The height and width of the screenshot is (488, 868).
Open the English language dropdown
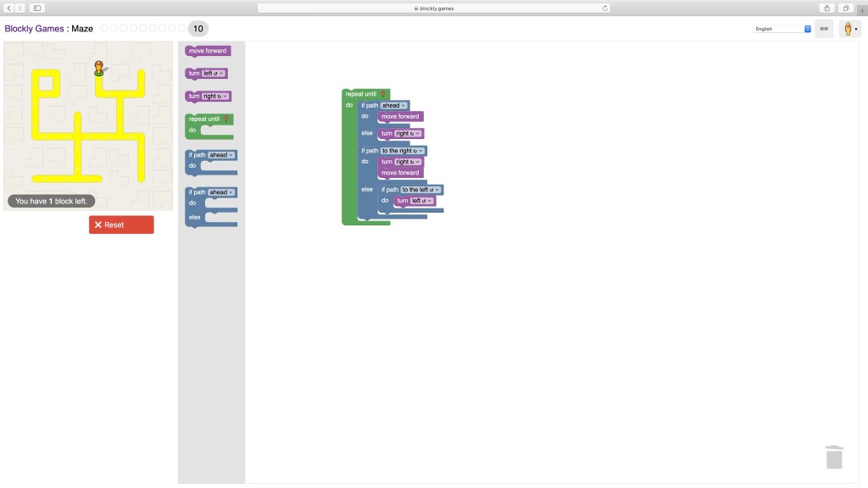tap(782, 29)
